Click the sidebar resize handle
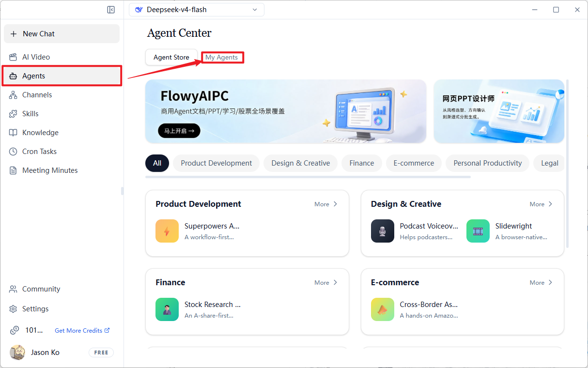 [x=122, y=191]
